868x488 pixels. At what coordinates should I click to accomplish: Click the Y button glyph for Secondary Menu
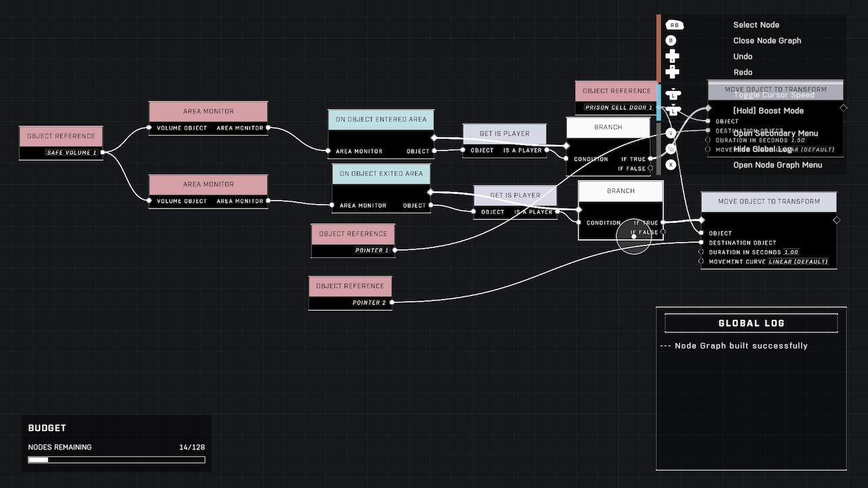671,134
